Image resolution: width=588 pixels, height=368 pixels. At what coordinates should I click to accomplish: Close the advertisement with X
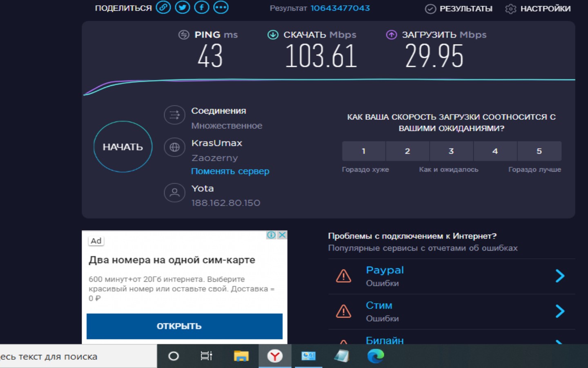click(x=282, y=235)
